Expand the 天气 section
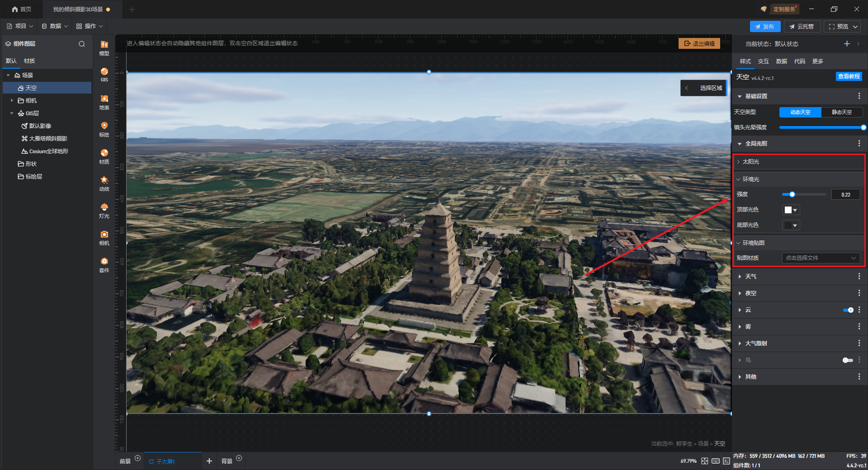Image resolution: width=868 pixels, height=470 pixels. (740, 276)
